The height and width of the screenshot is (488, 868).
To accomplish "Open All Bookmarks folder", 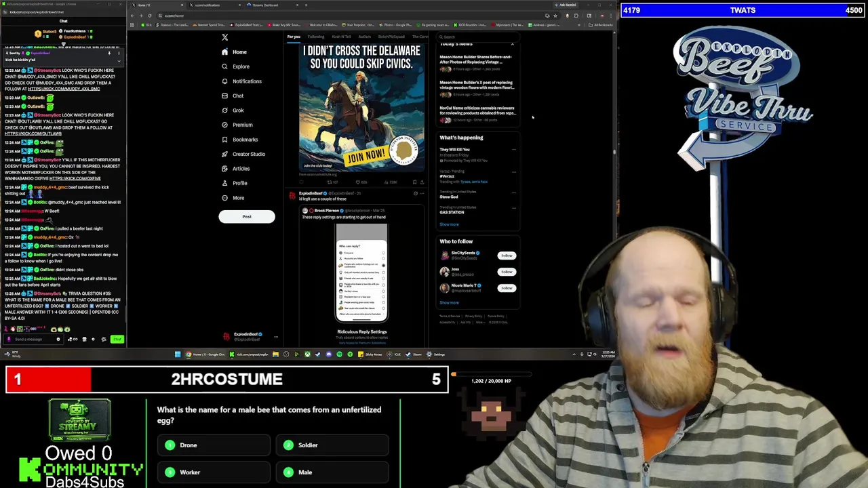I will point(601,25).
